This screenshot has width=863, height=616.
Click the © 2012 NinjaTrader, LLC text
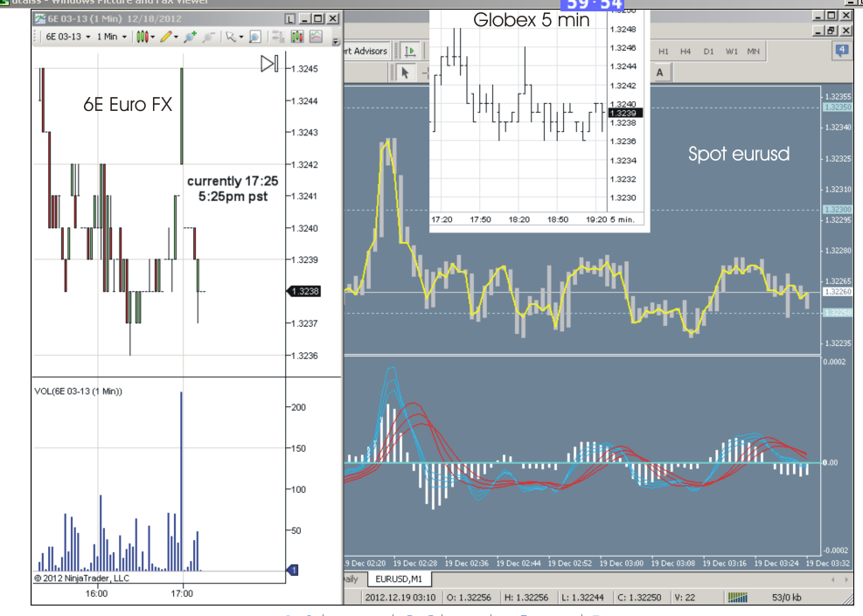tap(81, 578)
